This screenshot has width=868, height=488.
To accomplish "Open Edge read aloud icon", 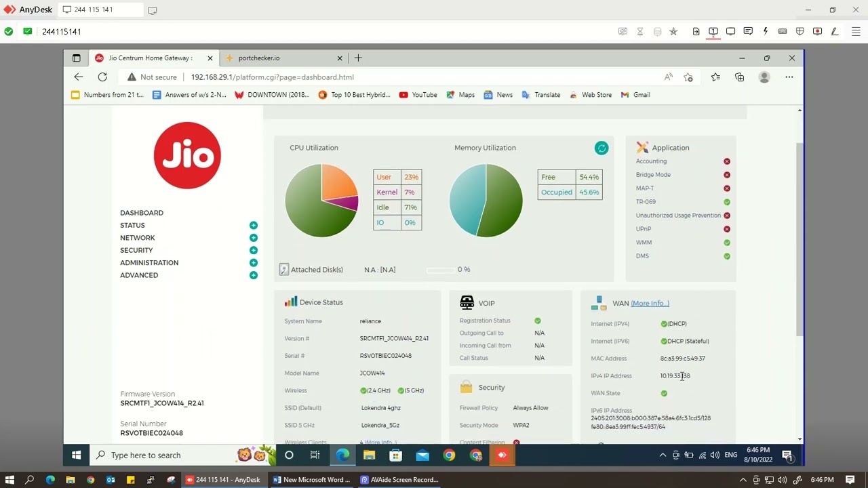I will (x=669, y=77).
